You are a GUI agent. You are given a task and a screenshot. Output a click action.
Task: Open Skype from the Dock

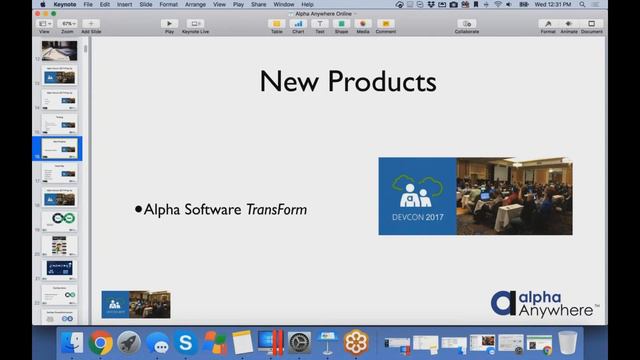click(186, 342)
